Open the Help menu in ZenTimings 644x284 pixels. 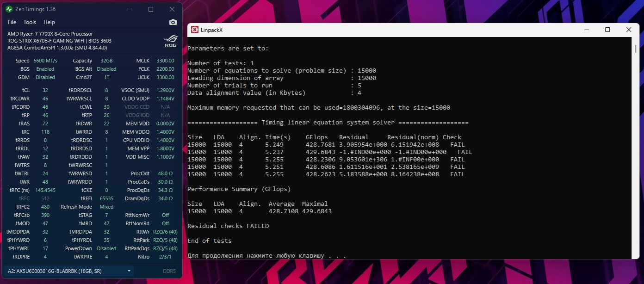(49, 22)
